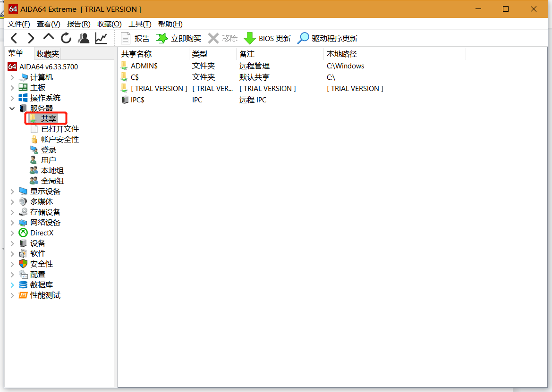The height and width of the screenshot is (392, 552).
Task: Open the graph chart icon in the toolbar
Action: [x=101, y=38]
